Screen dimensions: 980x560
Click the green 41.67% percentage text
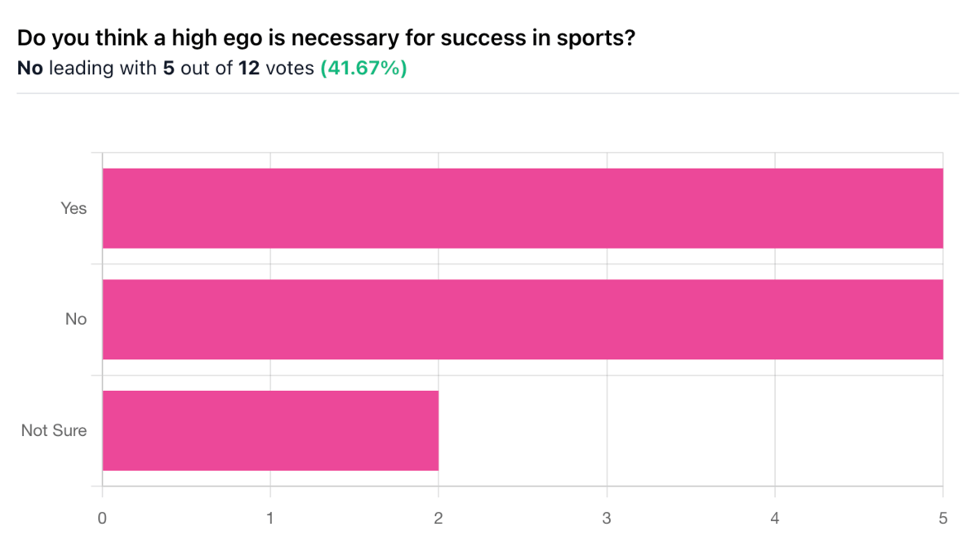(x=363, y=69)
